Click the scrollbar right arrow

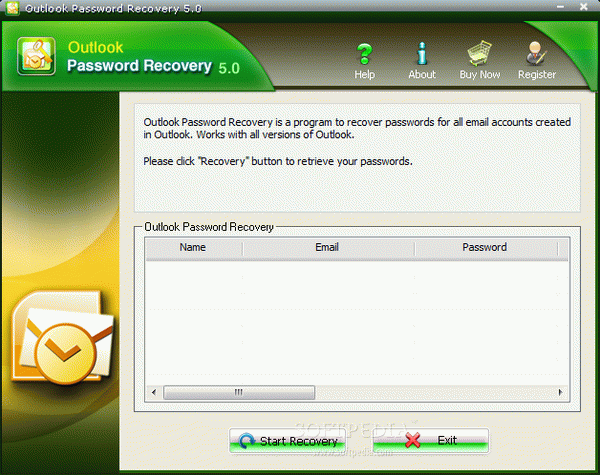point(561,392)
